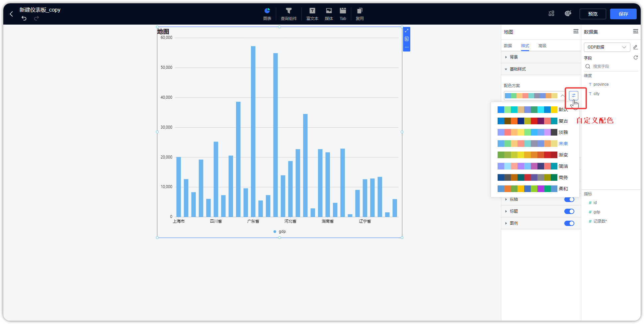The image size is (644, 324).
Task: Open the 图表 chart component menu
Action: tap(267, 14)
